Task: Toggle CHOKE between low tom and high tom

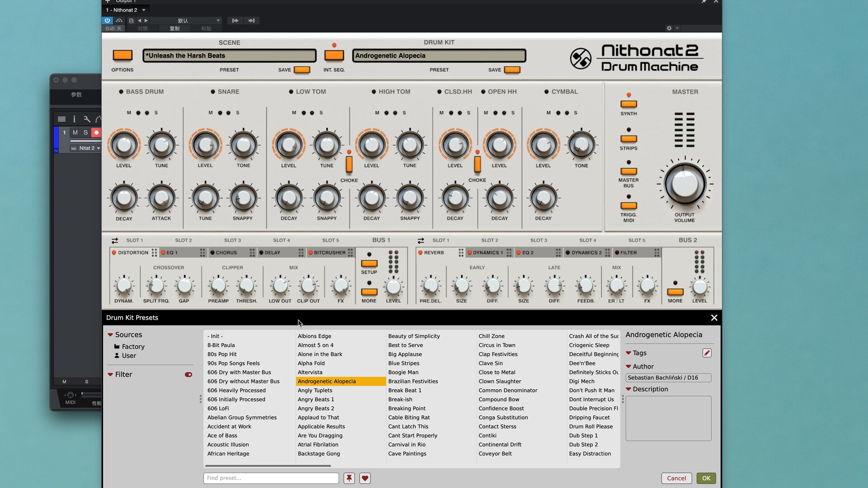Action: [349, 164]
